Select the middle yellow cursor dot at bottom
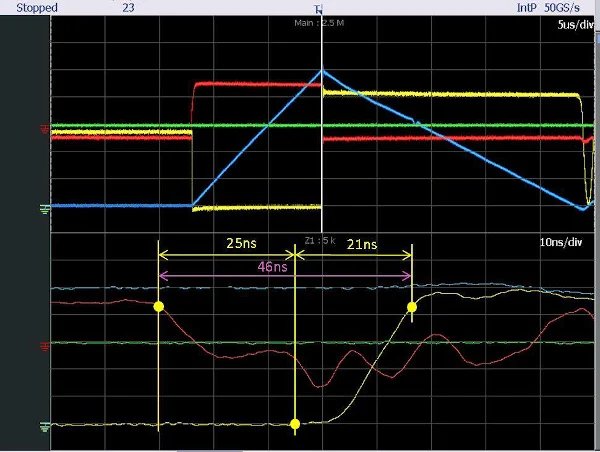 click(294, 424)
